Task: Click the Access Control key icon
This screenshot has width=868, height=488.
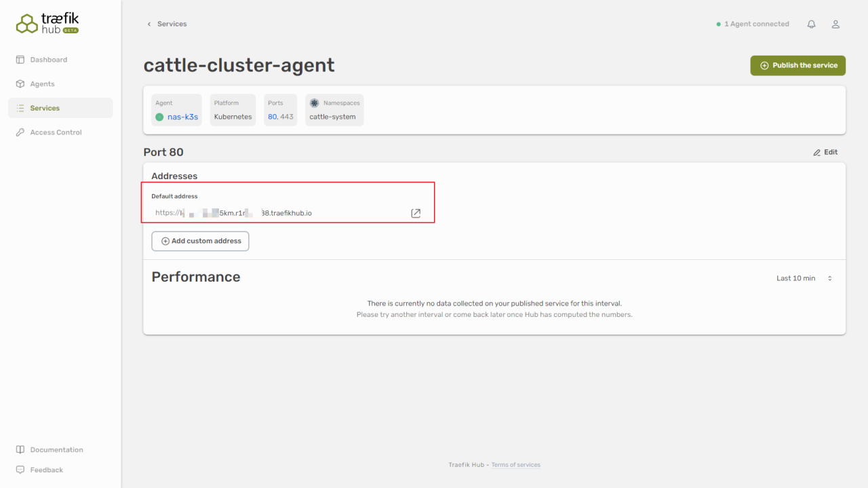Action: point(20,132)
